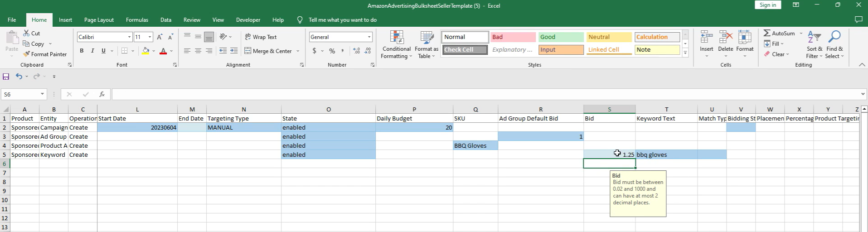Image resolution: width=868 pixels, height=232 pixels.
Task: Select the cell containing BBQ Gloves
Action: point(475,145)
